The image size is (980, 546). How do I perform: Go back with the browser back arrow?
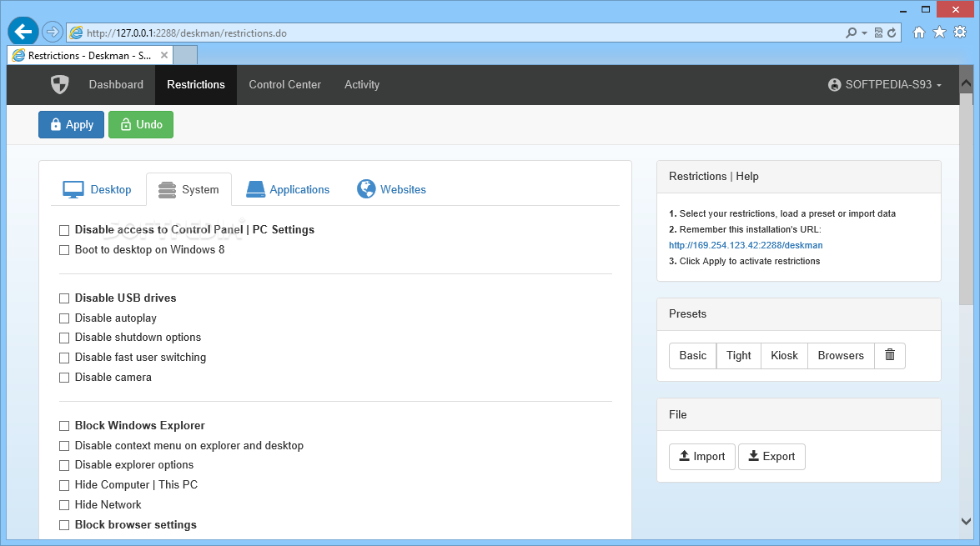coord(23,31)
